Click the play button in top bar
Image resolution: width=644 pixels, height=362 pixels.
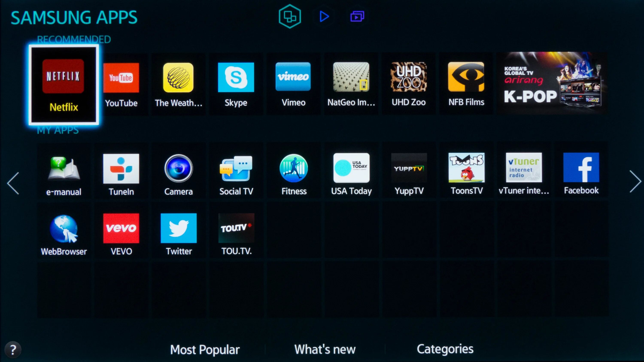click(x=324, y=17)
